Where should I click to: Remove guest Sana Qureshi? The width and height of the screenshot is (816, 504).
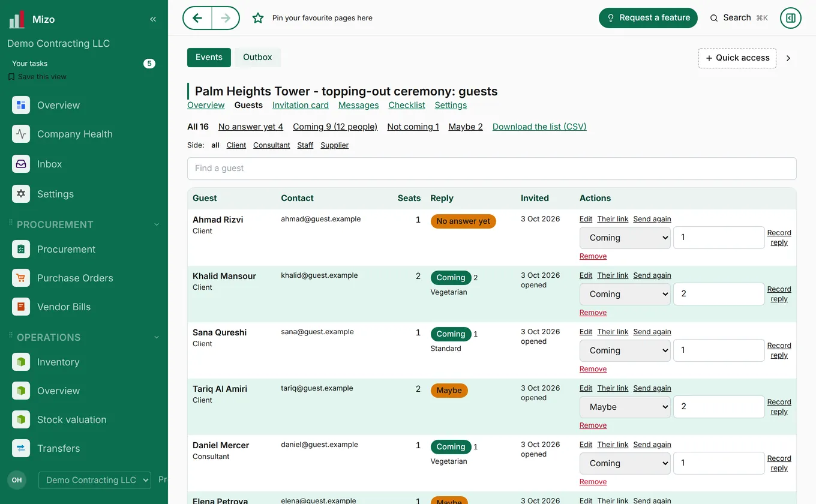(x=593, y=369)
